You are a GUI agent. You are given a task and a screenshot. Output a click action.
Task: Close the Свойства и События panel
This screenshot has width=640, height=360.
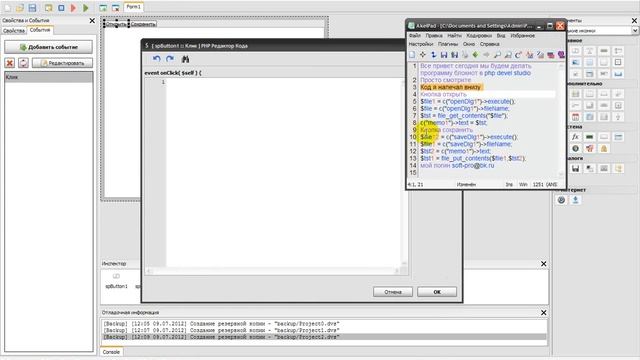[92, 20]
